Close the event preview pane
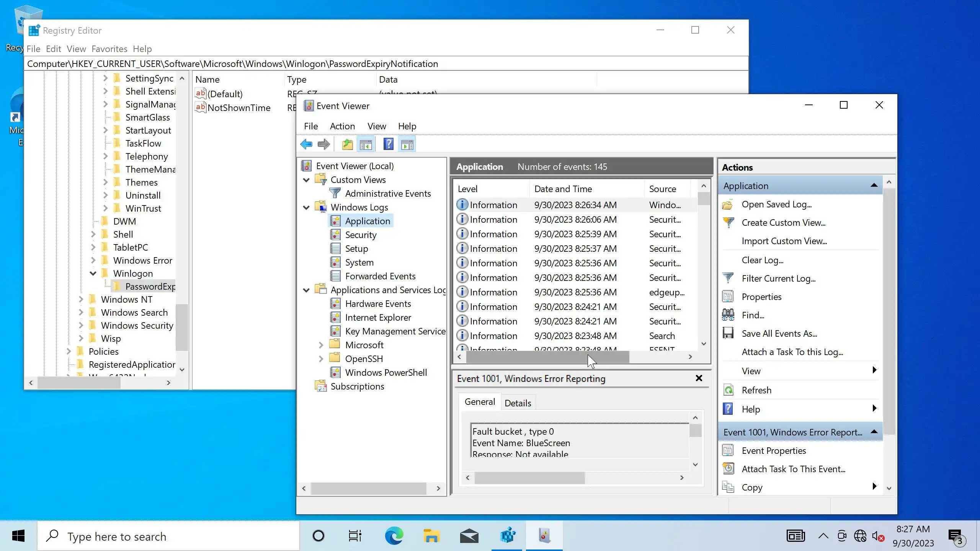Screen dimensions: 980x551 [x=699, y=378]
